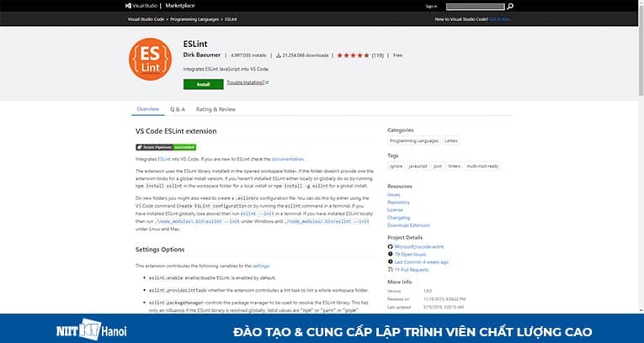Open the Last Commit 4 weeks ago link
This screenshot has width=644, height=343.
point(422,261)
